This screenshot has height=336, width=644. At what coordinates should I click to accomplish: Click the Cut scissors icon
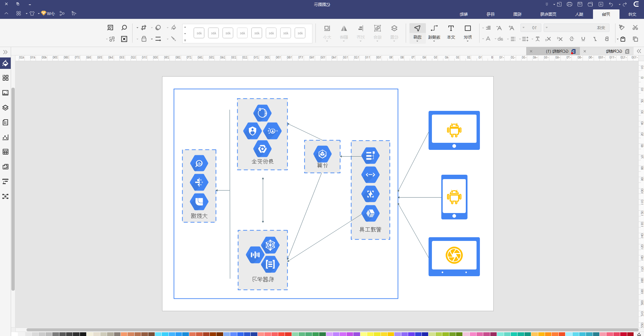coord(635,28)
